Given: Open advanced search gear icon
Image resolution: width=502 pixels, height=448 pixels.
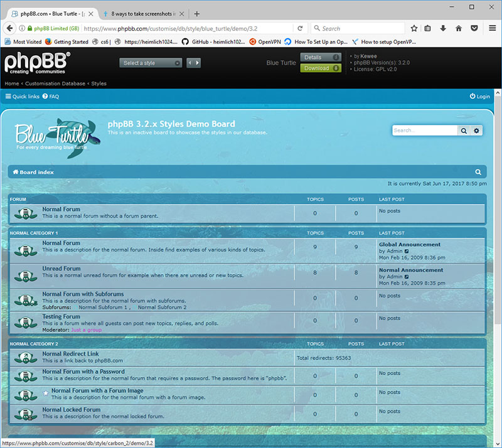Looking at the screenshot, I should click(476, 131).
